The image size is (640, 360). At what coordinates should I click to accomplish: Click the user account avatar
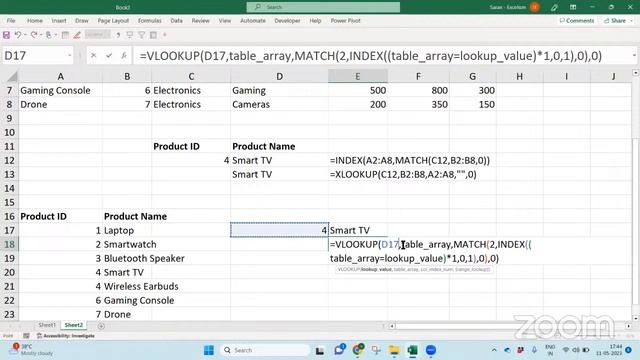pos(535,7)
